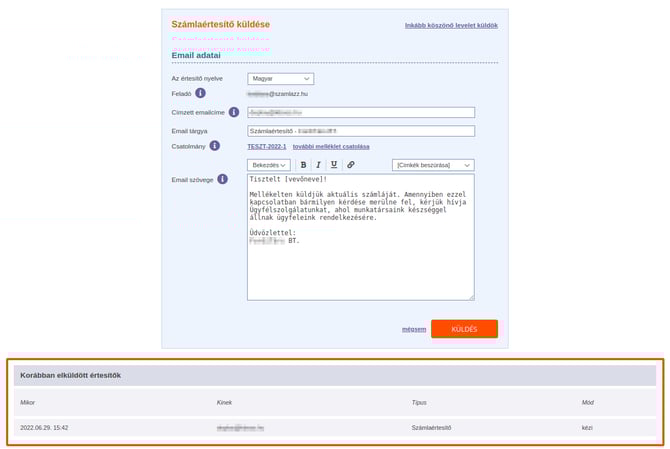Click inside the email body text area

point(360,260)
